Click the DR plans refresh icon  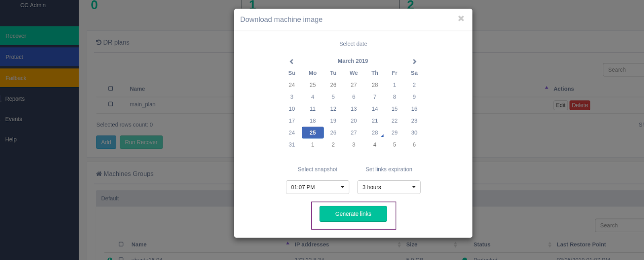(99, 42)
